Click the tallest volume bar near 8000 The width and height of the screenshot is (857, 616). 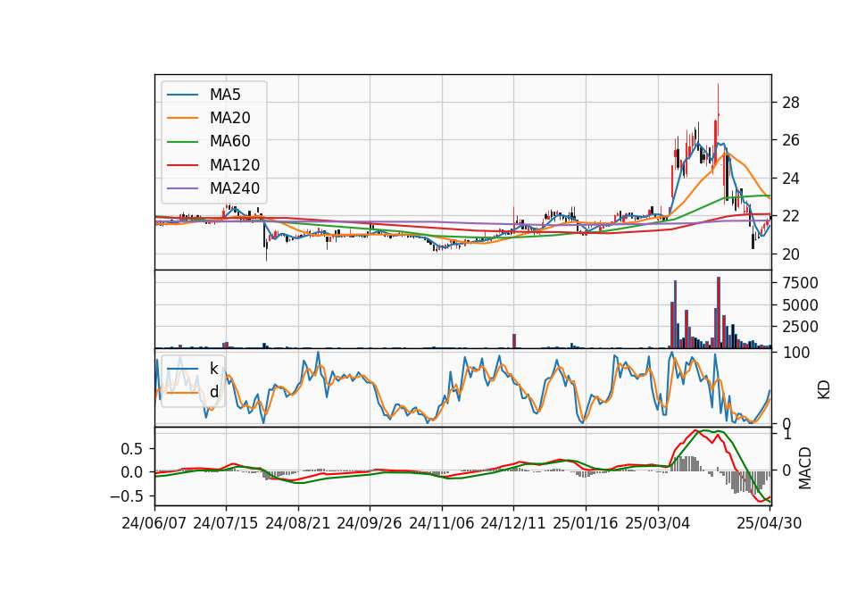coord(719,312)
